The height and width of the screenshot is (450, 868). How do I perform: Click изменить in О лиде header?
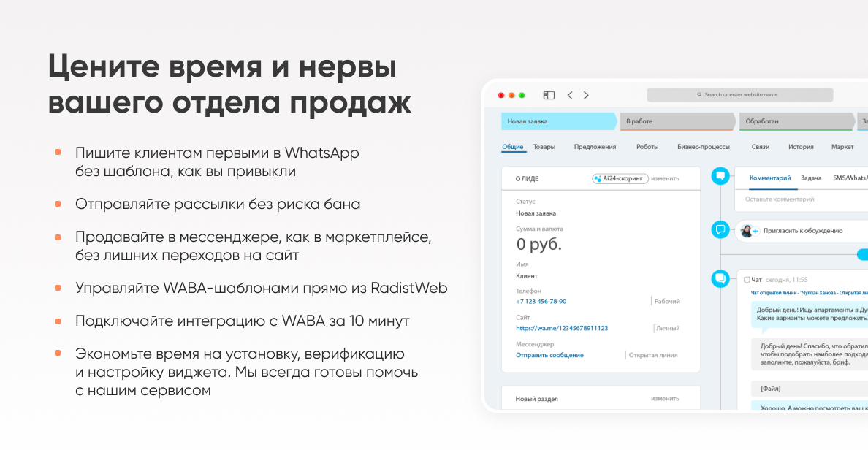click(x=665, y=179)
